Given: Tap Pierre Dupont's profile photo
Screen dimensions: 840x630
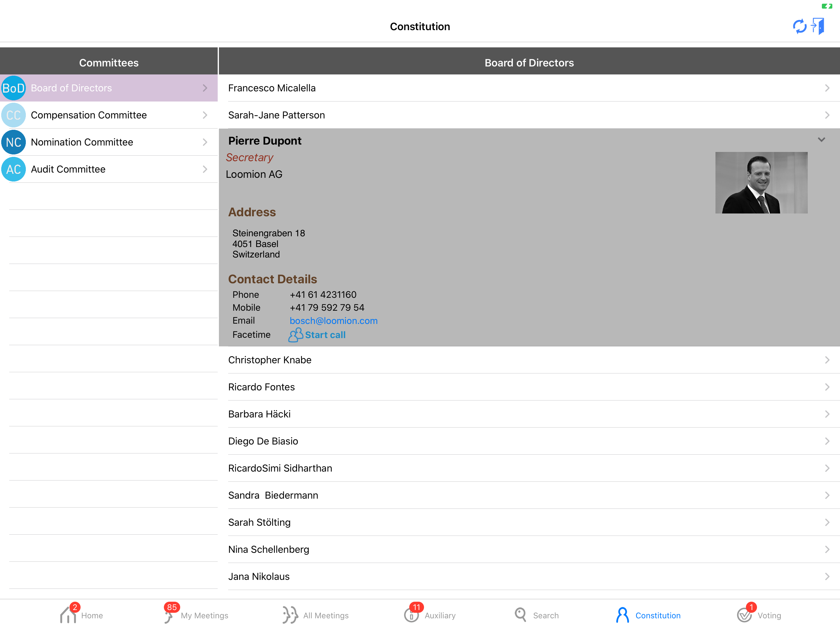Looking at the screenshot, I should pos(761,183).
